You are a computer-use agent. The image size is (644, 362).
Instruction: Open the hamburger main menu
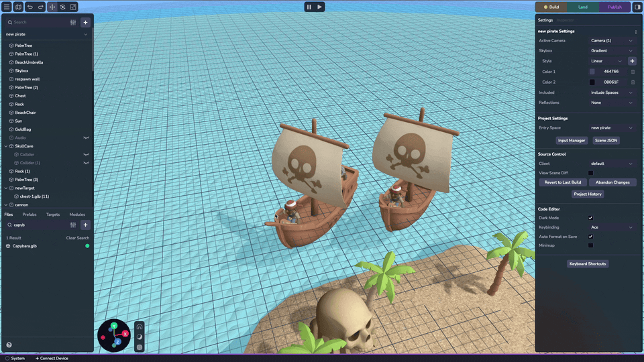7,7
